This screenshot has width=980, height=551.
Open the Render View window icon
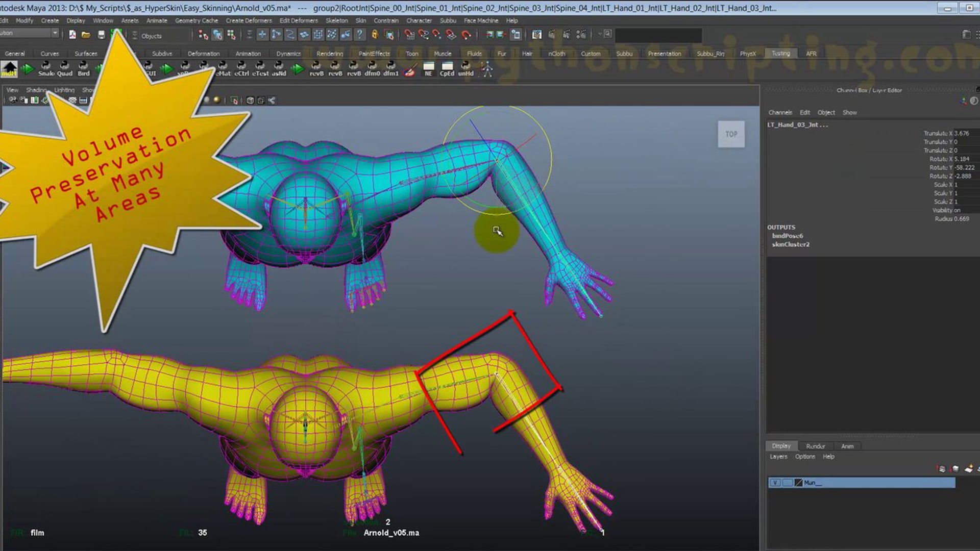tap(537, 35)
